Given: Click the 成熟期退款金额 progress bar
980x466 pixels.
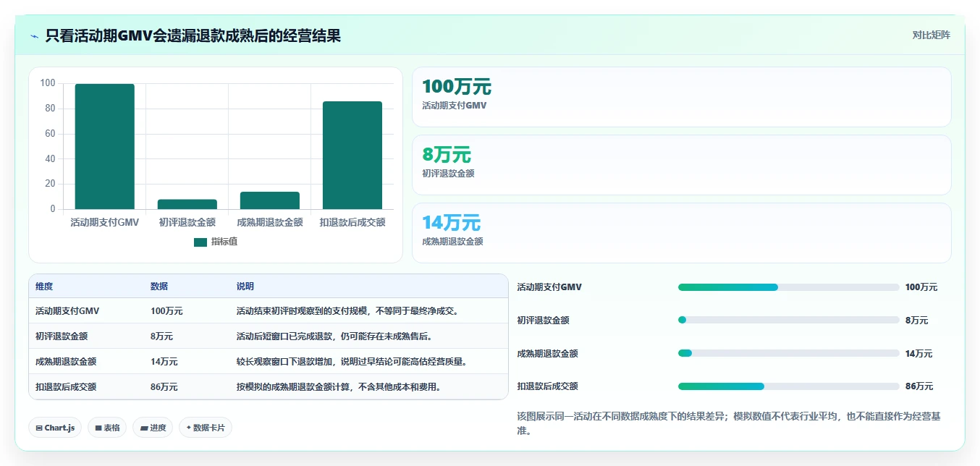Looking at the screenshot, I should tap(789, 353).
